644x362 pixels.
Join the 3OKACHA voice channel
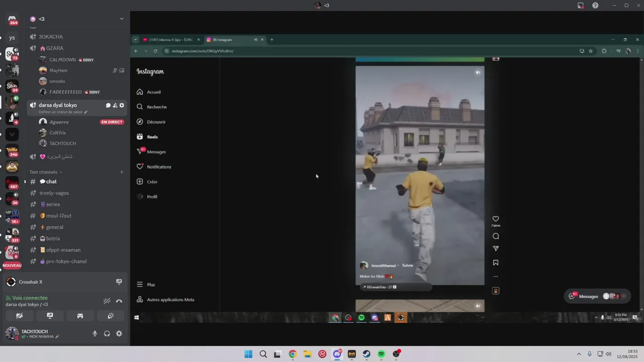pos(51,37)
